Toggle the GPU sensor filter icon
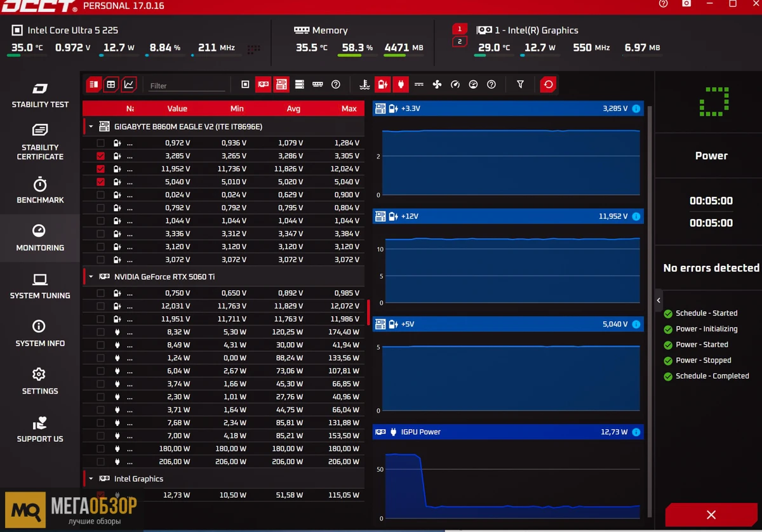762x532 pixels. pyautogui.click(x=264, y=84)
